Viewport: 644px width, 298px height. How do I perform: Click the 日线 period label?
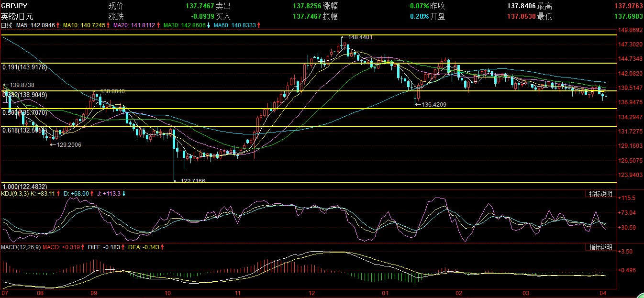7,25
